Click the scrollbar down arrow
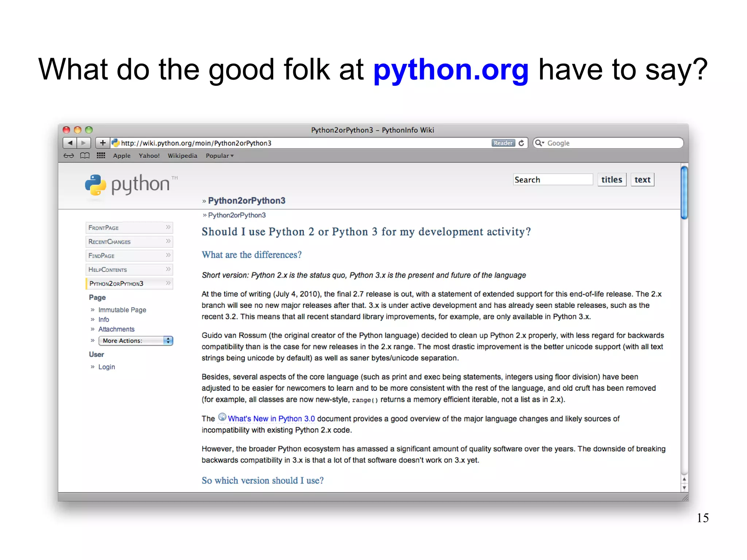The image size is (747, 560). tap(684, 488)
